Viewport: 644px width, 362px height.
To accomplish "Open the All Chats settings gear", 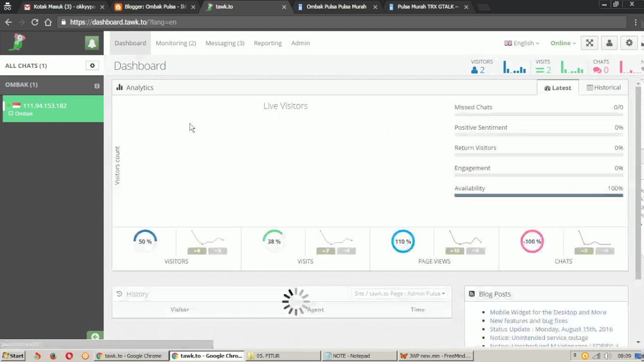I will [x=92, y=65].
